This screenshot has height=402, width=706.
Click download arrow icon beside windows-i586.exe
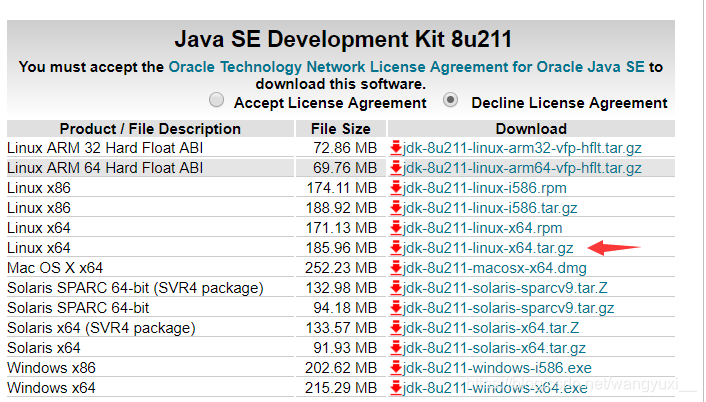[396, 368]
